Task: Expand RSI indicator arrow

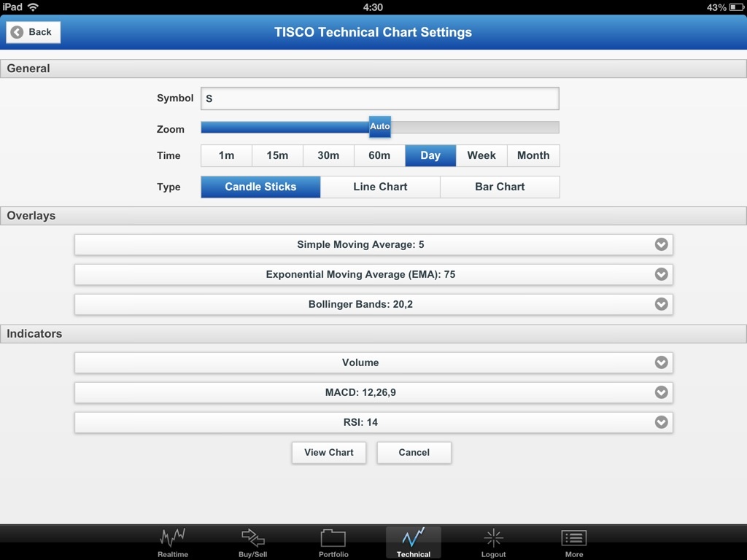Action: coord(661,422)
